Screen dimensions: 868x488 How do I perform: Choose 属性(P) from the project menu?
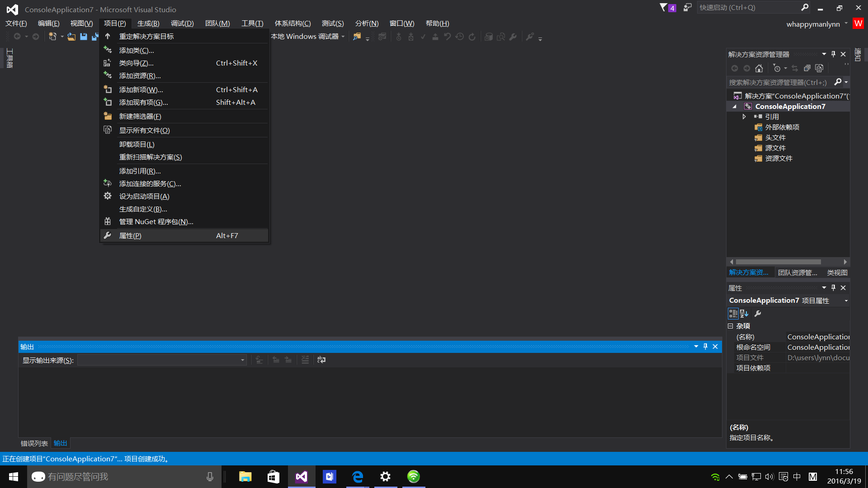coord(184,235)
